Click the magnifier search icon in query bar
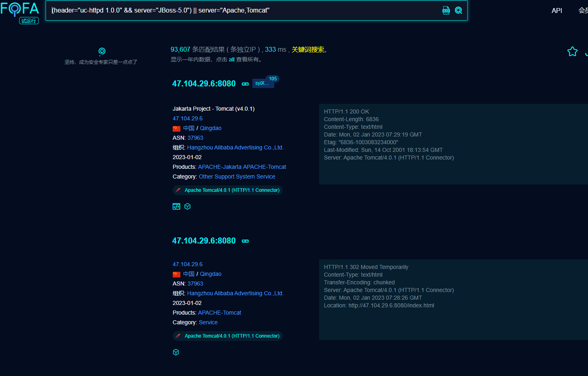 point(459,11)
